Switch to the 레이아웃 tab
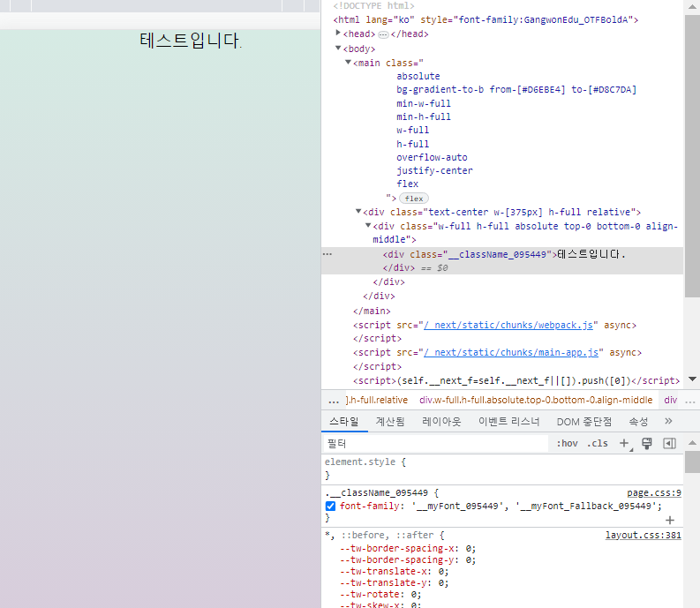 (441, 422)
